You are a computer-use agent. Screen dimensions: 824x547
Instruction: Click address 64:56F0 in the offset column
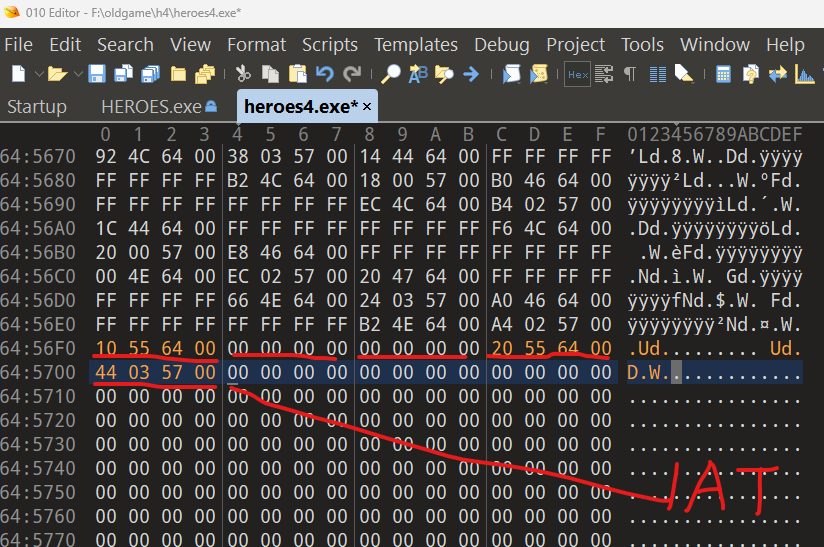click(x=38, y=348)
